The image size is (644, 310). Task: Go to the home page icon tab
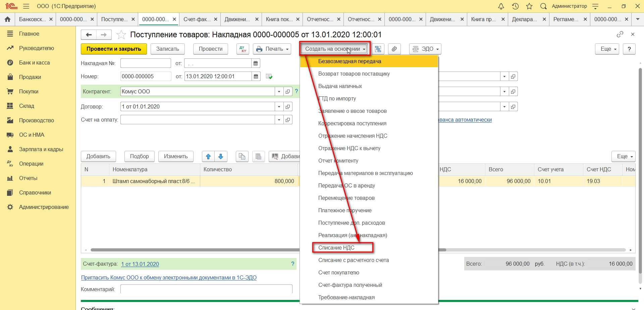(x=7, y=19)
